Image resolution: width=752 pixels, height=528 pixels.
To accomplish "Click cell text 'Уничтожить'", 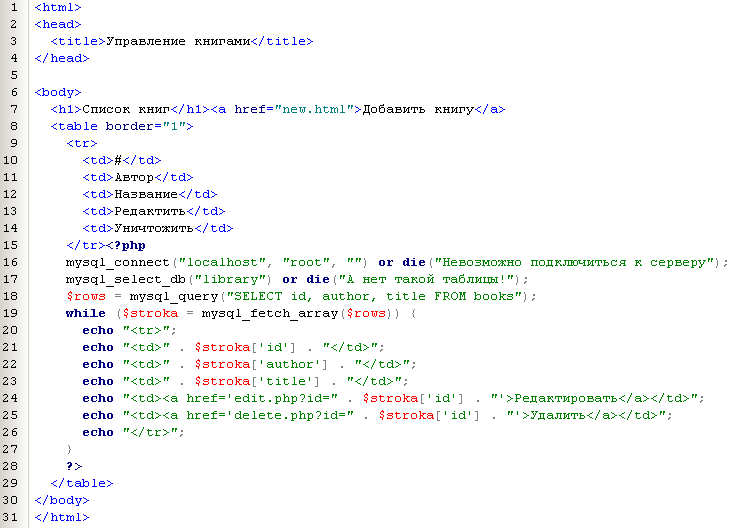I will (154, 228).
